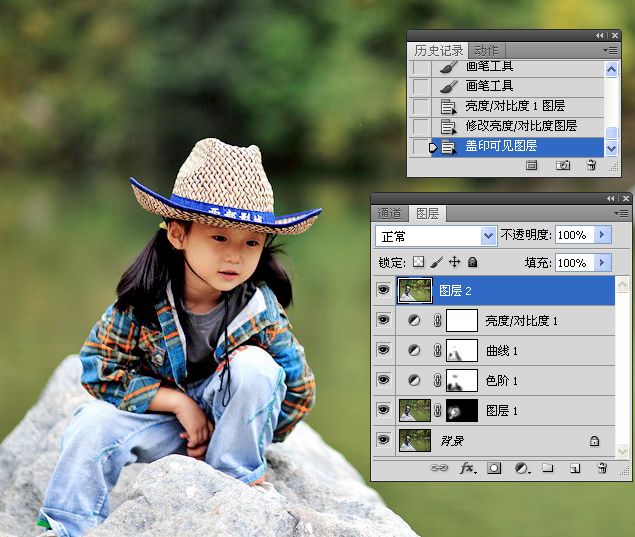This screenshot has height=537, width=635.
Task: Switch to the 动作 tab
Action: click(x=486, y=51)
